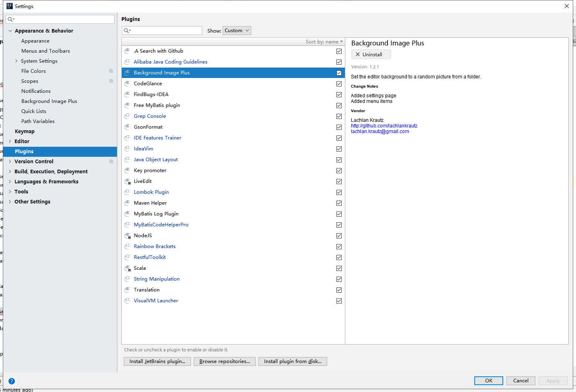The image size is (576, 392).
Task: Click Install plugin from disk button
Action: coord(293,361)
